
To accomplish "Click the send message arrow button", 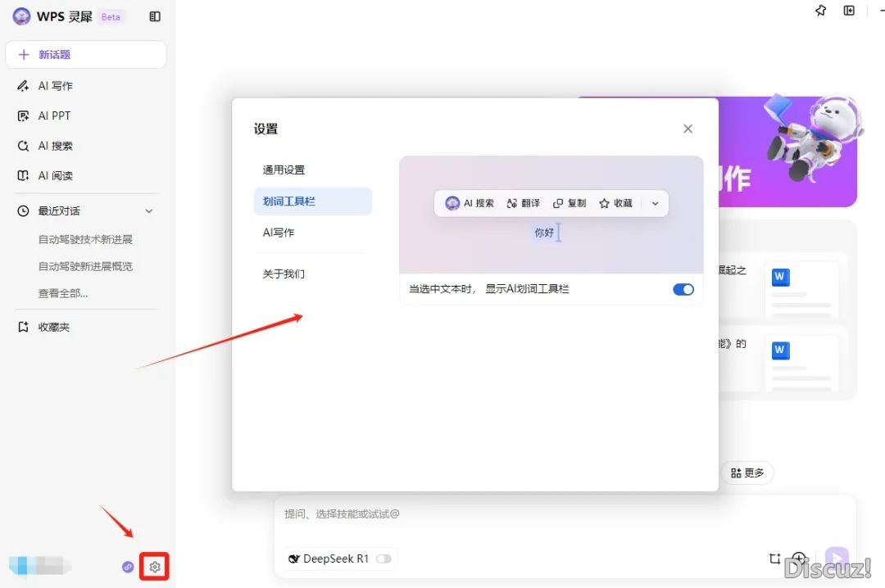I will click(x=837, y=559).
